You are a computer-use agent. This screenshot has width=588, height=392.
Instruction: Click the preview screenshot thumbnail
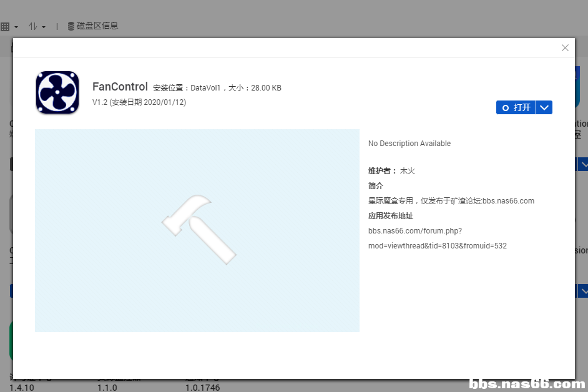pos(197,230)
